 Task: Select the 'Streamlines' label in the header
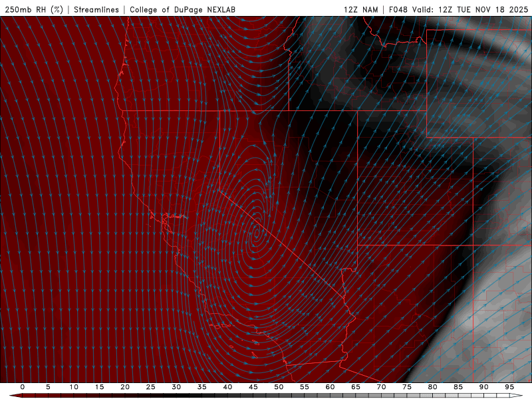[x=96, y=9]
